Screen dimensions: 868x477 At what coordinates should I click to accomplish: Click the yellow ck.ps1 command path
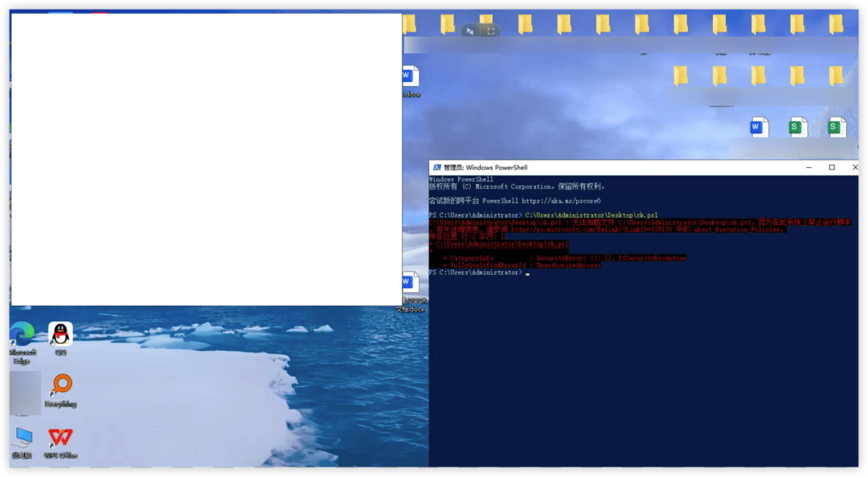[592, 215]
